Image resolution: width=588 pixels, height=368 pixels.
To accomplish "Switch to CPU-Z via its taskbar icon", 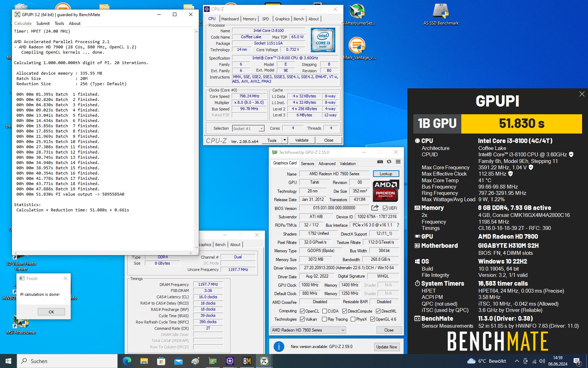I will click(x=230, y=361).
